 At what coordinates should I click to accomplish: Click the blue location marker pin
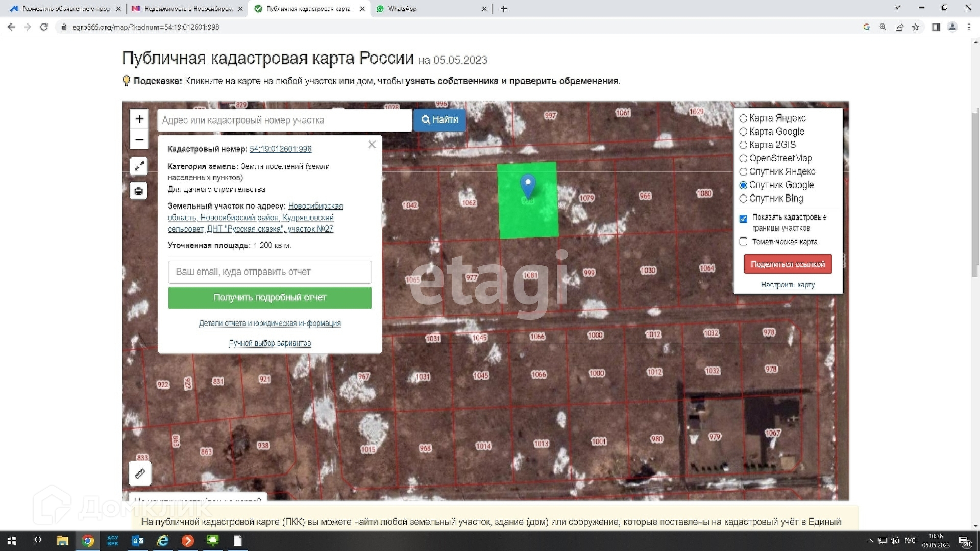tap(528, 185)
